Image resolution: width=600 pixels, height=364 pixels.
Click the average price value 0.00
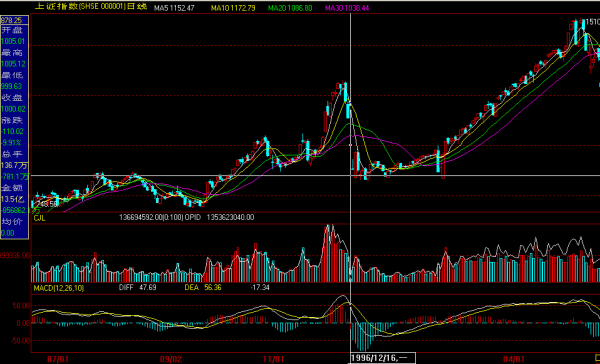8,233
